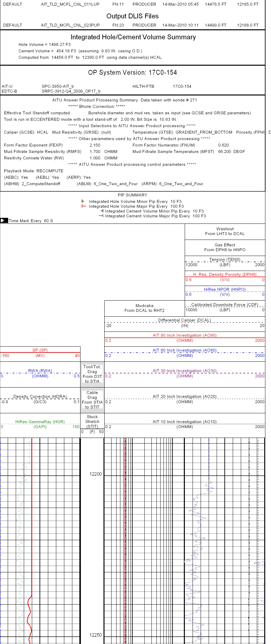Click "OP System Version: 17C0-154" heading
The width and height of the screenshot is (271, 644).
coord(132,72)
